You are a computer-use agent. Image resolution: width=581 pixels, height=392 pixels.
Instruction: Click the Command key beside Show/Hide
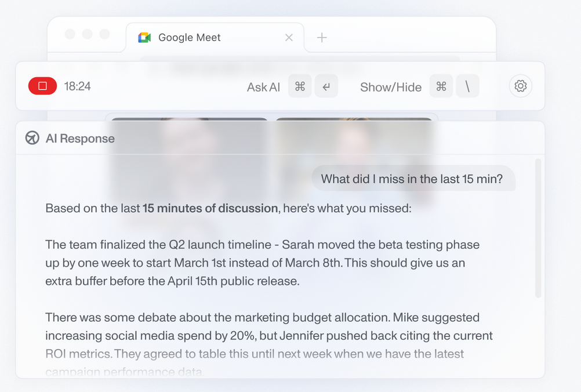pyautogui.click(x=441, y=86)
